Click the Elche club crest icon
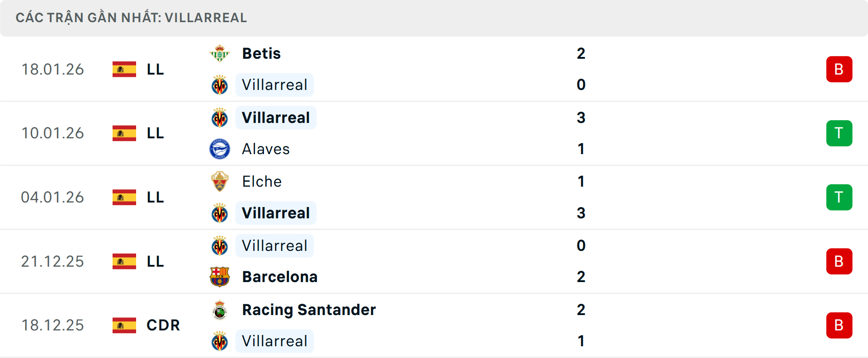This screenshot has height=358, width=868. [220, 182]
